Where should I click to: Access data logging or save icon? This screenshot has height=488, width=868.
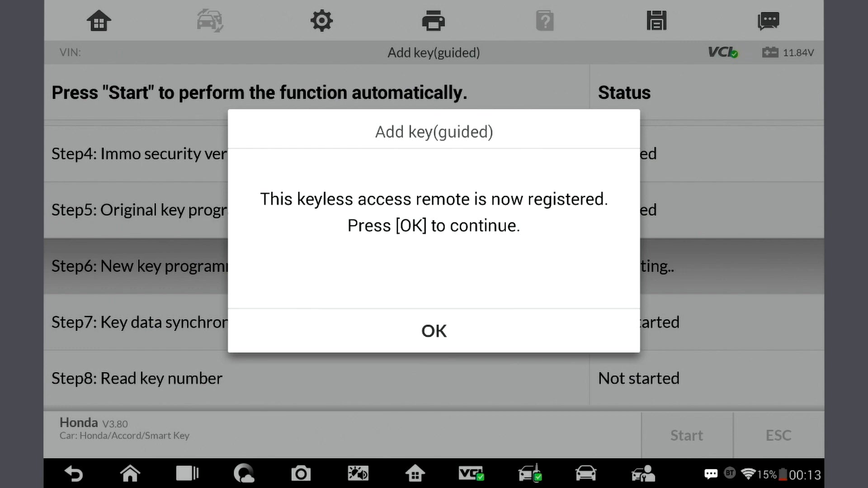click(656, 21)
